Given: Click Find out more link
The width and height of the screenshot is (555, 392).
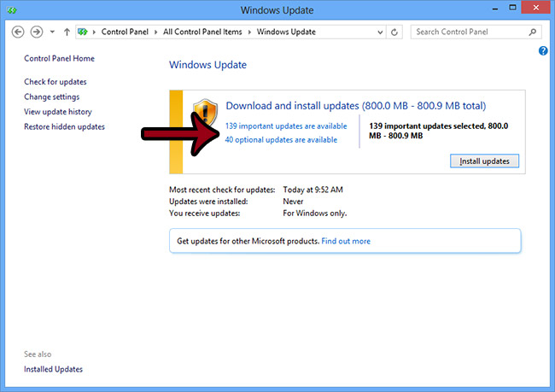Looking at the screenshot, I should [x=346, y=241].
